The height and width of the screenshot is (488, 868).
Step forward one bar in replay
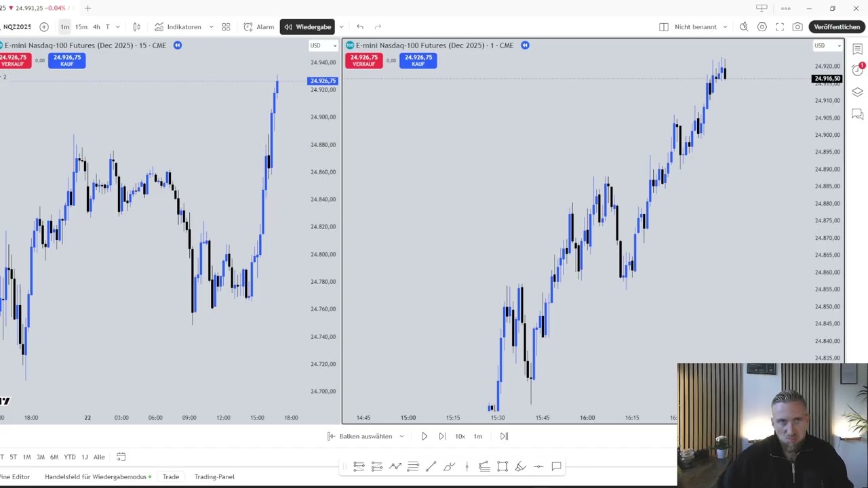point(442,436)
